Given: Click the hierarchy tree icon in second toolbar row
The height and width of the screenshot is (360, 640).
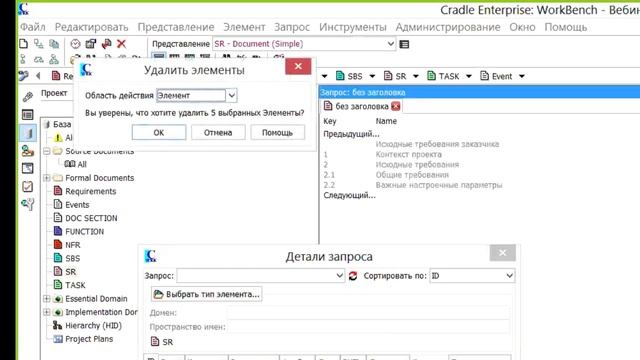Looking at the screenshot, I should click(54, 60).
